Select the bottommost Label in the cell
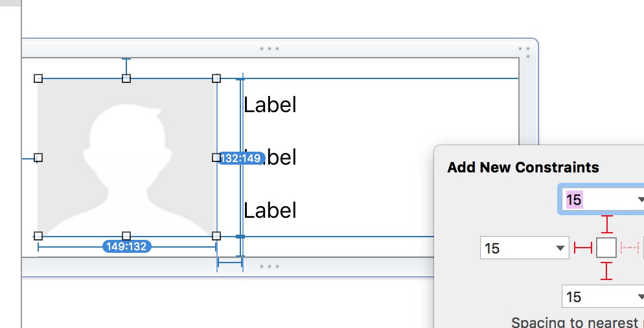Screen dimensions: 644x328 tap(270, 210)
